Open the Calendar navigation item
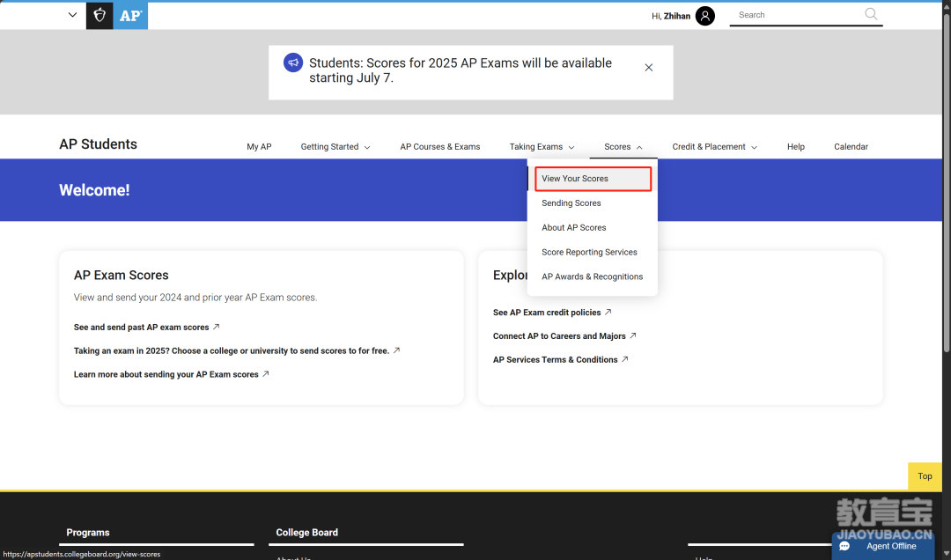Viewport: 951px width, 560px height. (x=851, y=147)
